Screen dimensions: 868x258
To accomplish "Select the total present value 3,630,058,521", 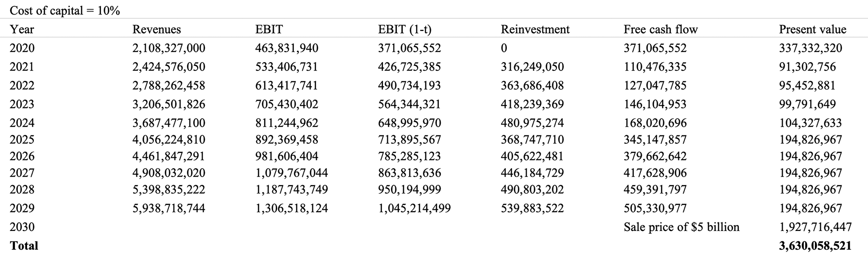I will click(815, 245).
